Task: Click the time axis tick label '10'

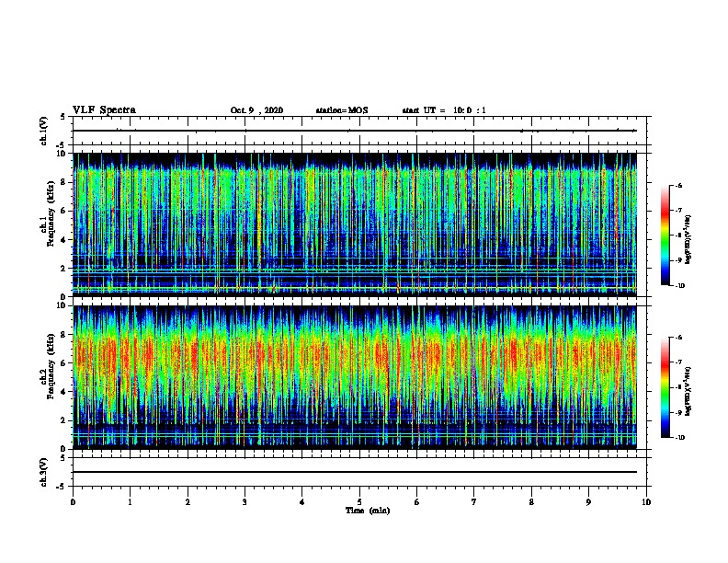Action: tap(646, 501)
